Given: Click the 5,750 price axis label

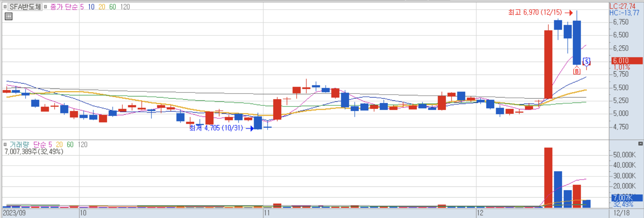Looking at the screenshot, I should click(621, 74).
